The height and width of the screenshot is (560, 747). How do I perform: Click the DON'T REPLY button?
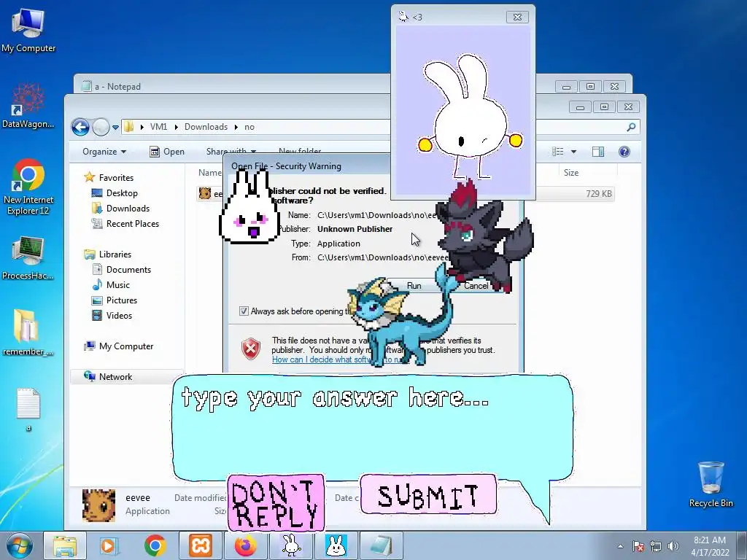pyautogui.click(x=276, y=503)
